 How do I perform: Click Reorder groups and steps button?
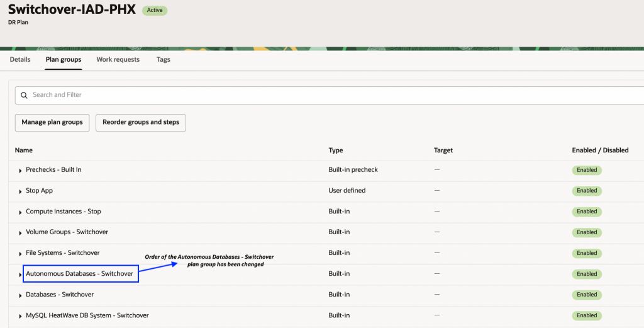pyautogui.click(x=141, y=122)
